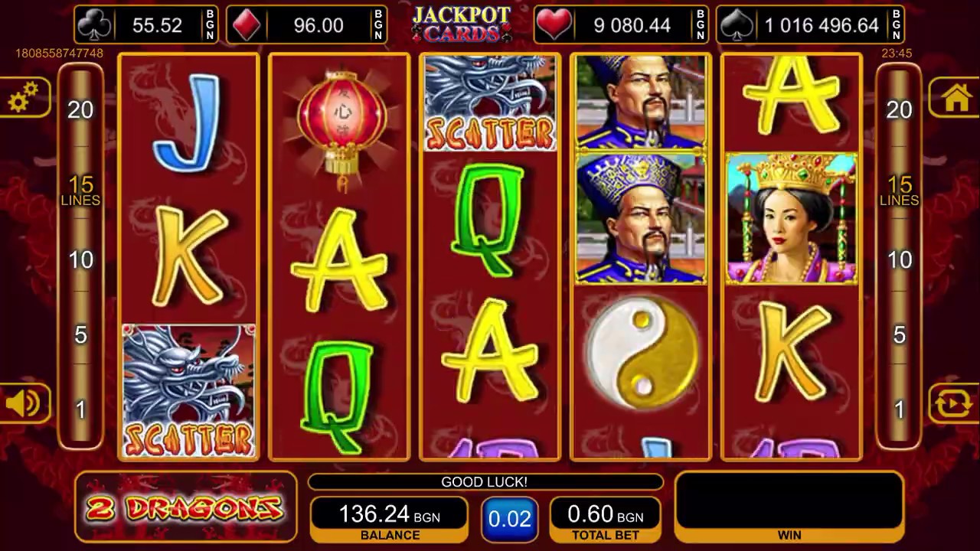Open the Balance 136.24 BGN panel

click(390, 519)
